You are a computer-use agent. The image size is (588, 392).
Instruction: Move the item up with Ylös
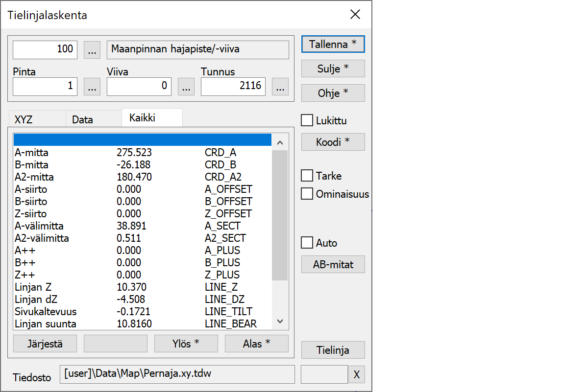click(186, 344)
